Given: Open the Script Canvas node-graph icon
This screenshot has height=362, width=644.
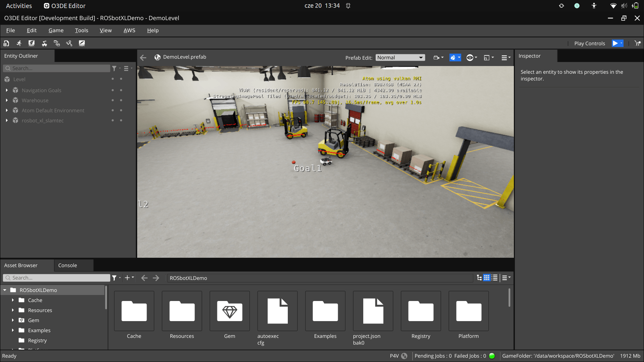Looking at the screenshot, I should (x=57, y=43).
